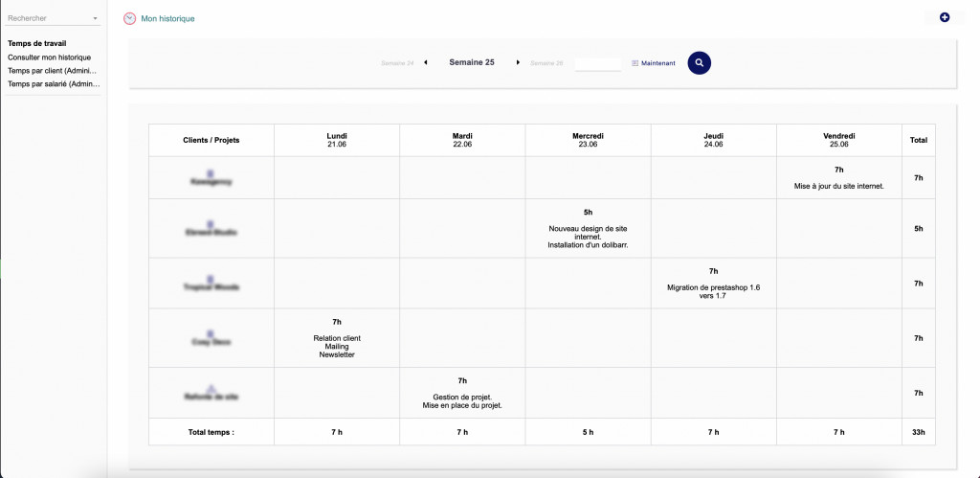Click the 5h value in Mercredi cell
980x478 pixels.
[x=589, y=213]
